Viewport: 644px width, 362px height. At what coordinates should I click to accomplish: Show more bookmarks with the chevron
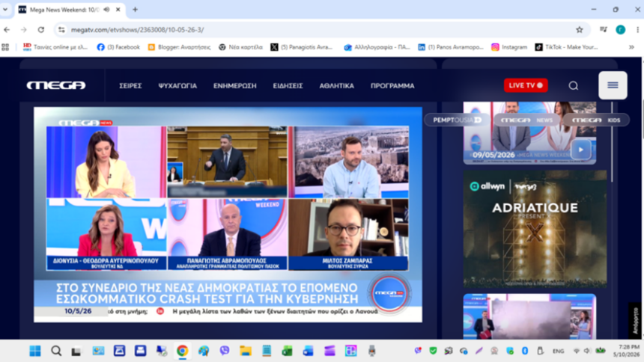coord(631,47)
